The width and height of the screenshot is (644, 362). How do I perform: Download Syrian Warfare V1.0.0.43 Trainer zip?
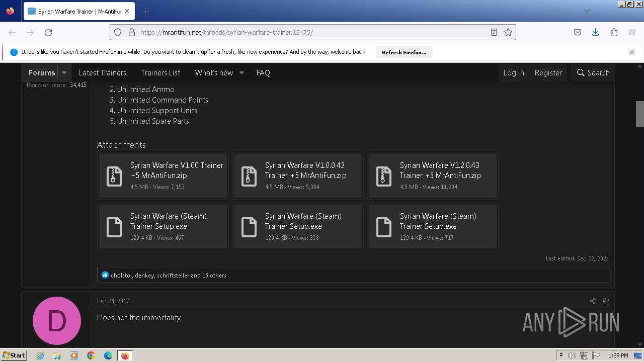pos(305,170)
